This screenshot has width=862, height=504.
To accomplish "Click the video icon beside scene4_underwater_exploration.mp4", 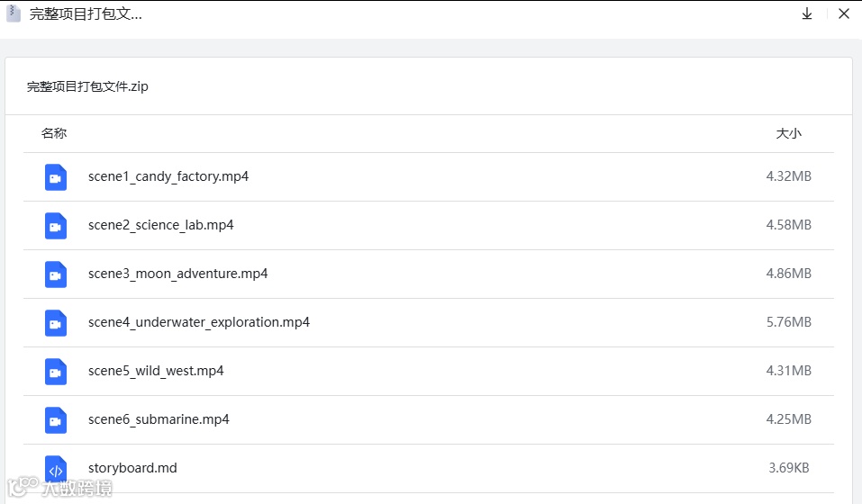I will tap(56, 323).
